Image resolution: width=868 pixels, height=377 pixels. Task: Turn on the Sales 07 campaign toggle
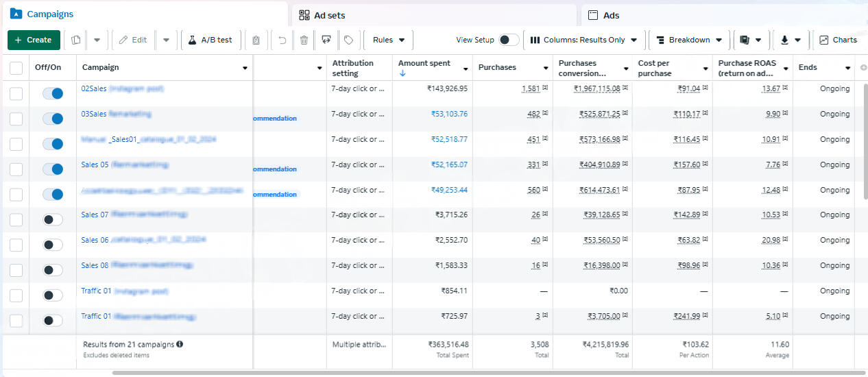pos(53,219)
